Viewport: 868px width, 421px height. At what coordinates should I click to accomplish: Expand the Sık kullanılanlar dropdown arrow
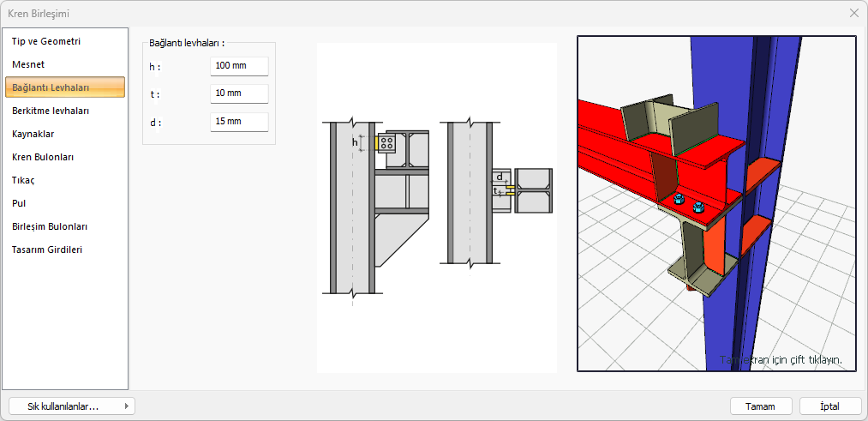(x=127, y=406)
